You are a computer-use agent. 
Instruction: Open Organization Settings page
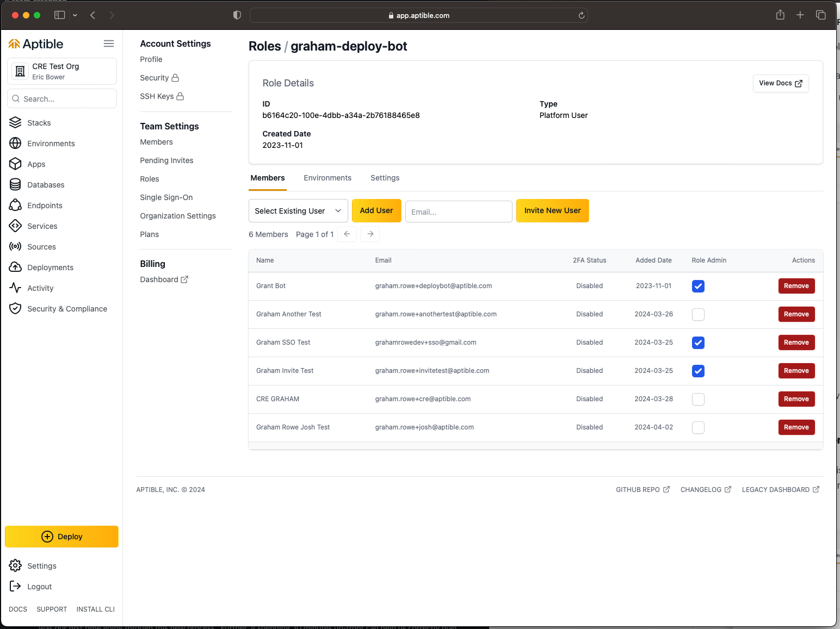(178, 216)
